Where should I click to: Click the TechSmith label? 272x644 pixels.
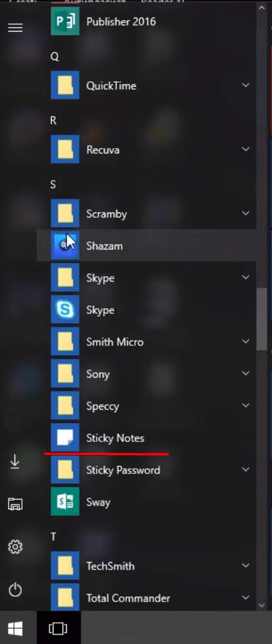110,566
